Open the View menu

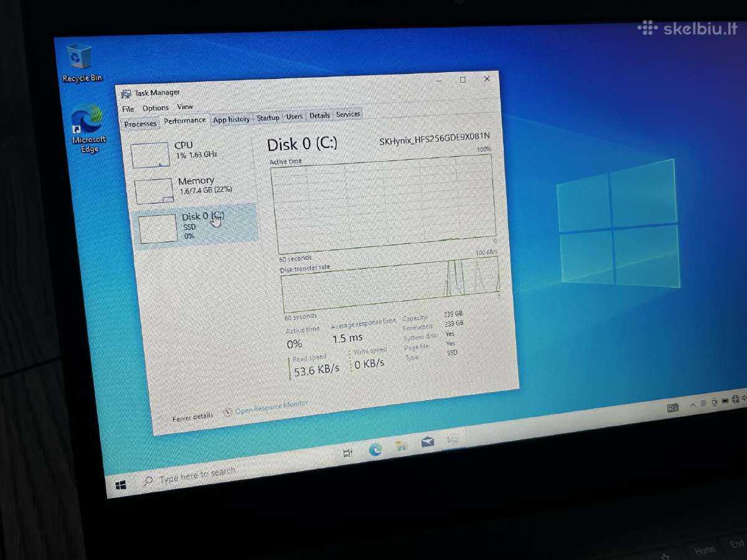(185, 106)
